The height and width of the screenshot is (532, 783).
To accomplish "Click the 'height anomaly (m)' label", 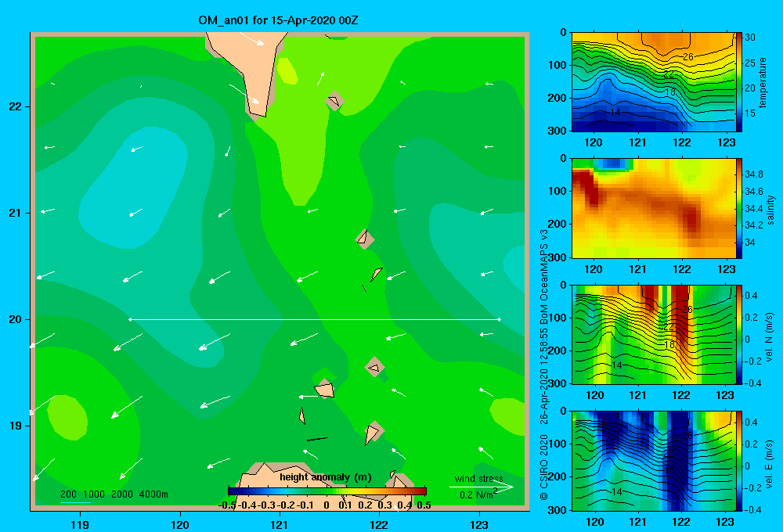I will (x=326, y=477).
